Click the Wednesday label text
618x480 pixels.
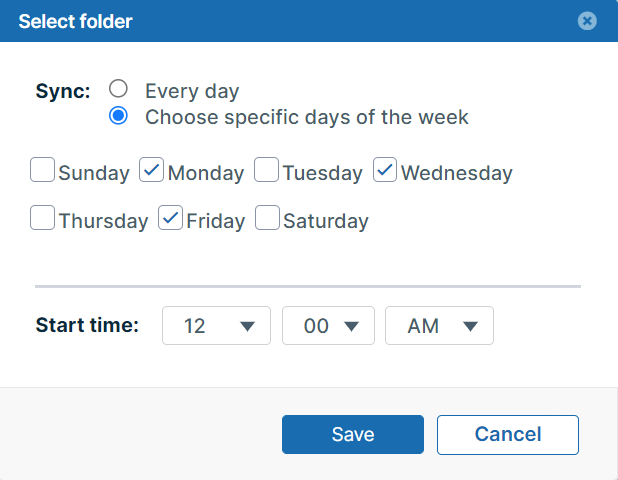point(456,173)
